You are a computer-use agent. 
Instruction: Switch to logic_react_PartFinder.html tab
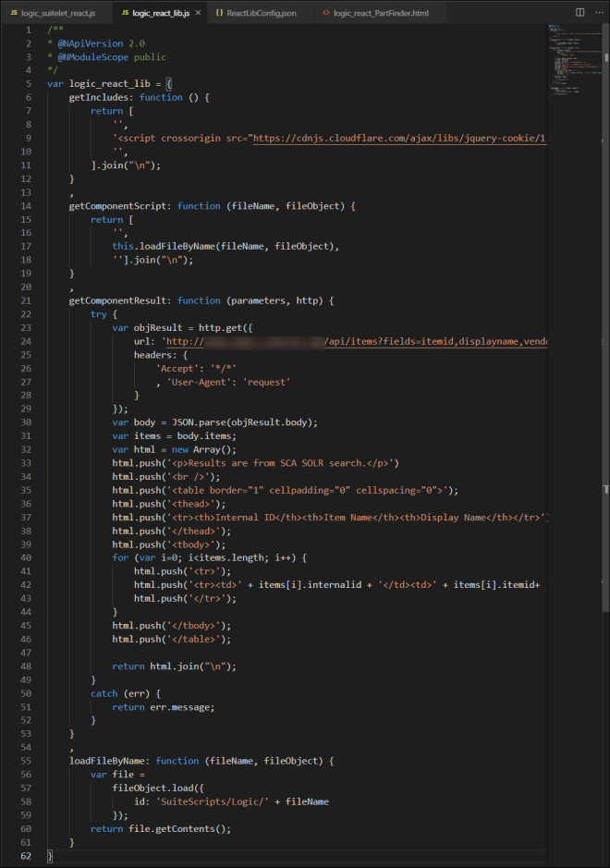[386, 13]
